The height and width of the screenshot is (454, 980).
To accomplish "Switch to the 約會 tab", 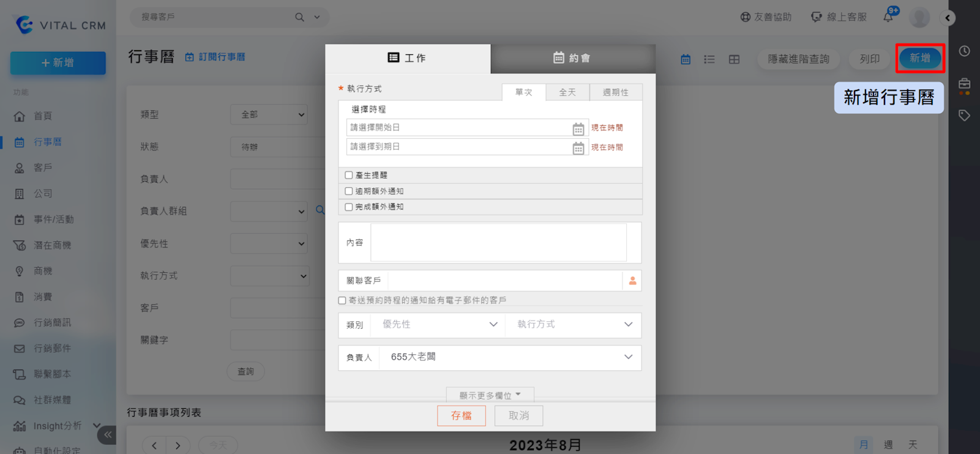I will click(572, 58).
